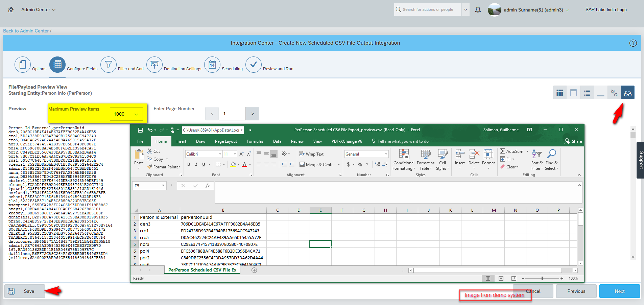
Task: Click the Save button
Action: [24, 291]
